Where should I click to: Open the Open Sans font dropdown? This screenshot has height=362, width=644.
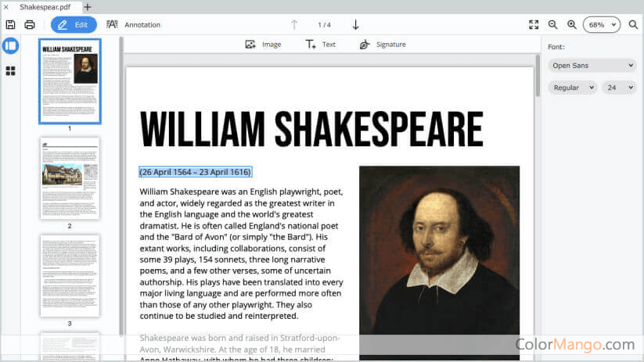point(592,66)
